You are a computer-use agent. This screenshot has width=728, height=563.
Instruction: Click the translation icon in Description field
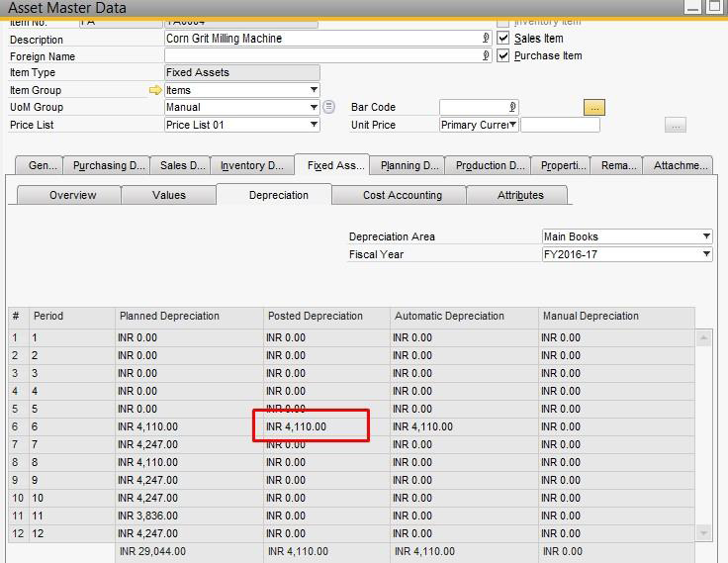click(486, 39)
